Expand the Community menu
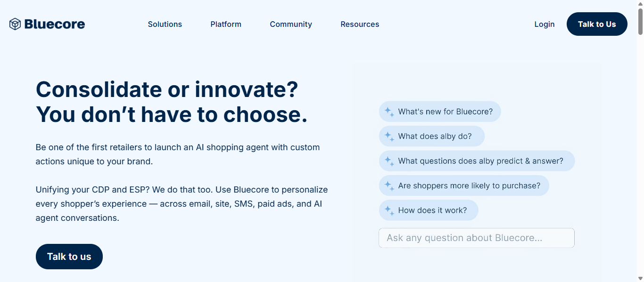Screen dimensions: 644x282 (x=291, y=24)
